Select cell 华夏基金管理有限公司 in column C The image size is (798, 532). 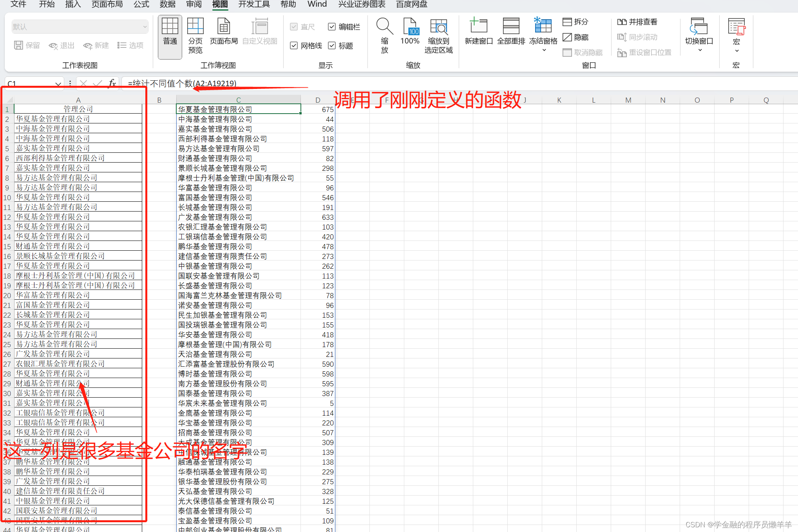click(239, 109)
